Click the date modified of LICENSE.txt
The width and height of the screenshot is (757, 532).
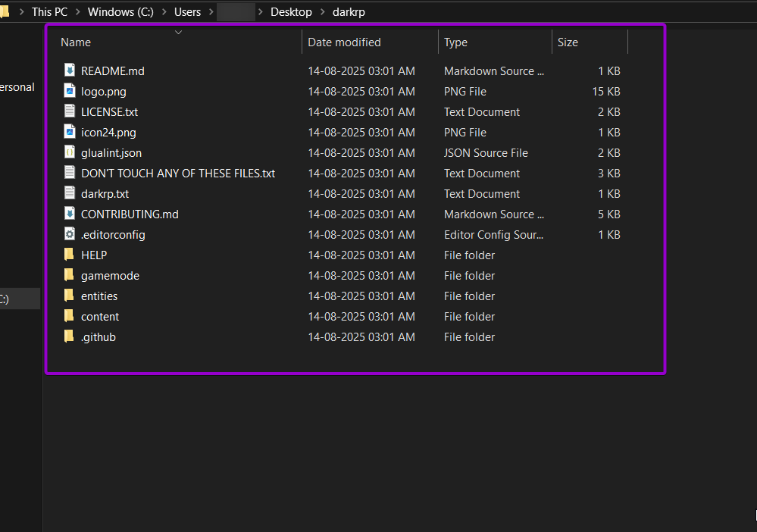coord(361,112)
